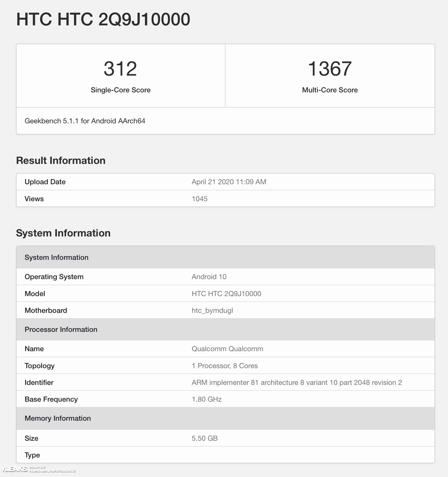Select the 1 Processor, 8 Cores value
This screenshot has height=477, width=448.
point(225,366)
